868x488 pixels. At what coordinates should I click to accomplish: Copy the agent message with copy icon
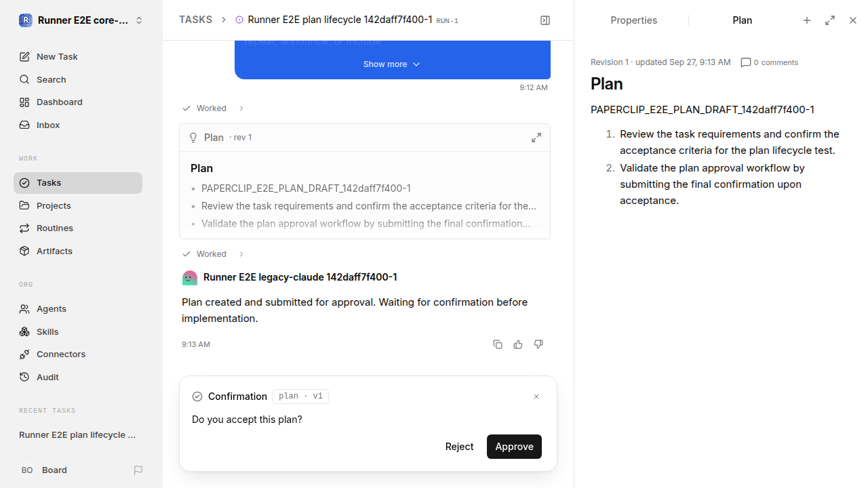pos(498,344)
